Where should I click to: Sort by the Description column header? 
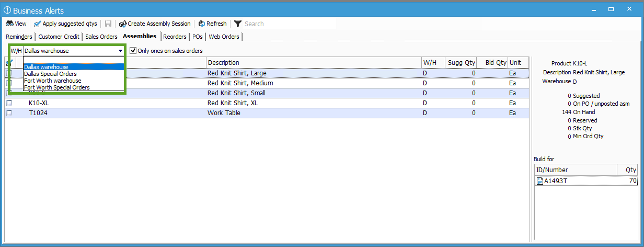coord(314,63)
